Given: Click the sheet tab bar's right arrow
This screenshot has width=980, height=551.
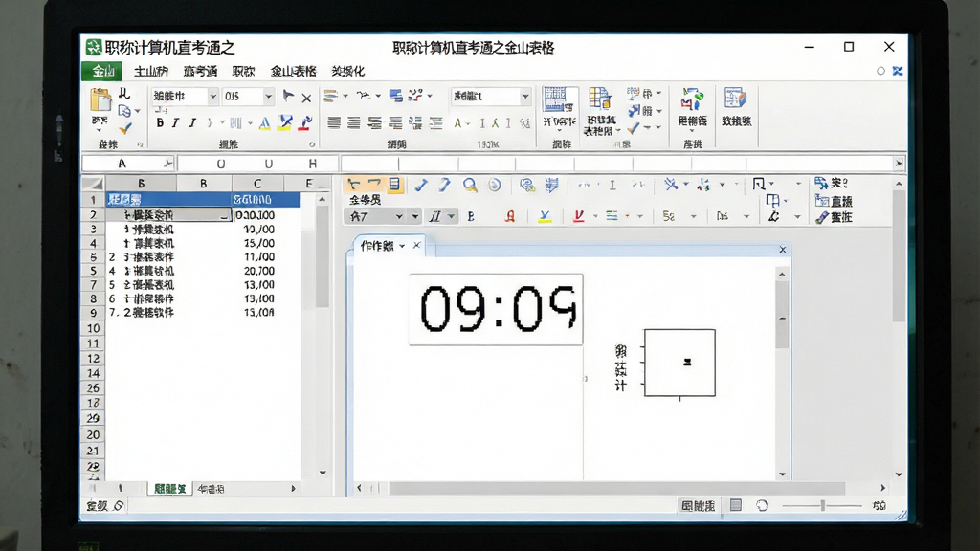Looking at the screenshot, I should [x=293, y=489].
